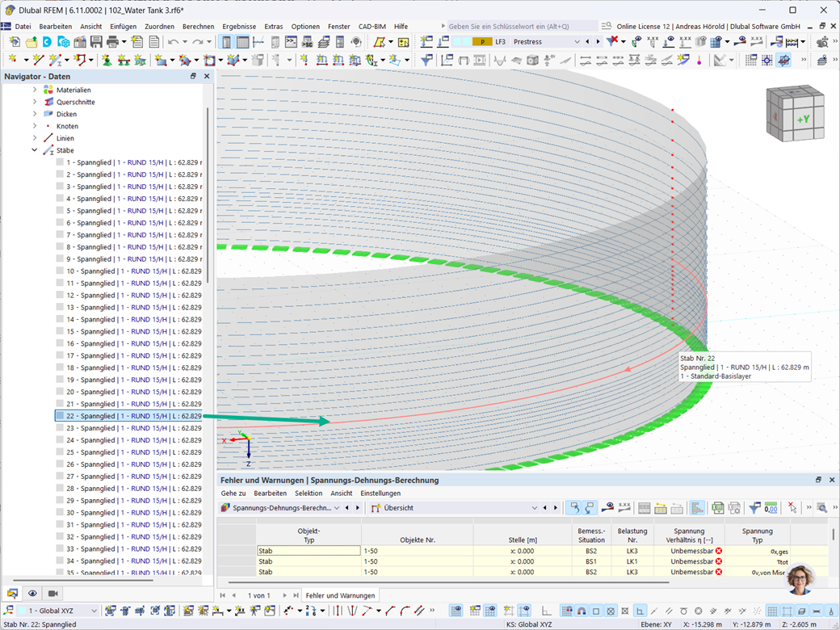Expand the Linien tree node
Viewport: 840px width, 630px height.
(x=35, y=138)
